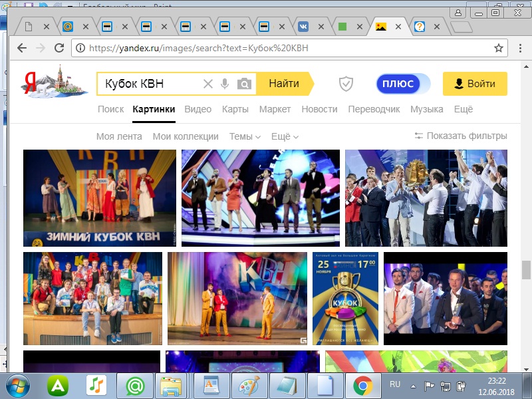532x399 pixels.
Task: Open the image of six performers singing
Action: (261, 198)
